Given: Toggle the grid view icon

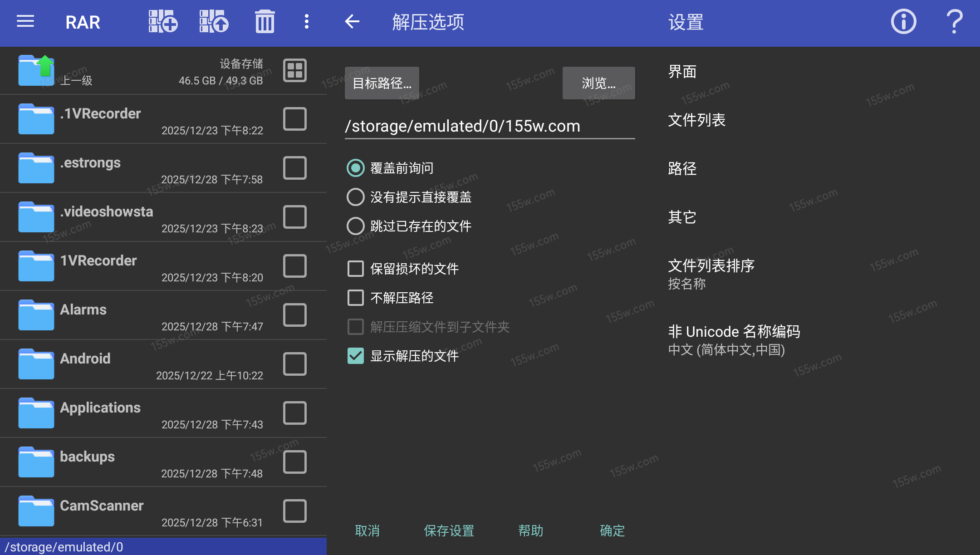Looking at the screenshot, I should [x=295, y=71].
